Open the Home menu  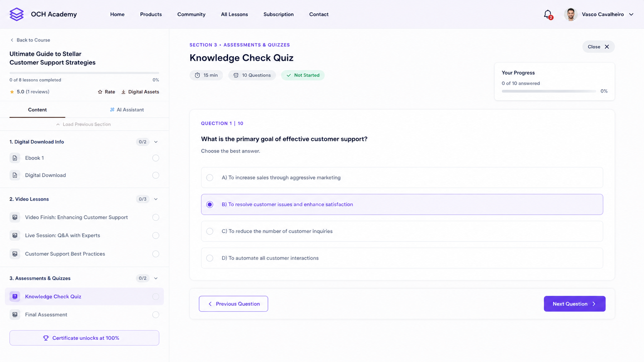[x=117, y=15]
